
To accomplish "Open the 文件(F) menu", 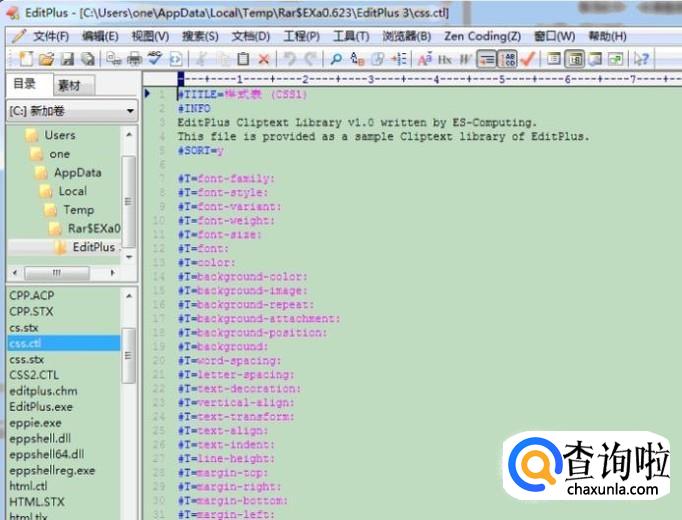I will tap(51, 36).
